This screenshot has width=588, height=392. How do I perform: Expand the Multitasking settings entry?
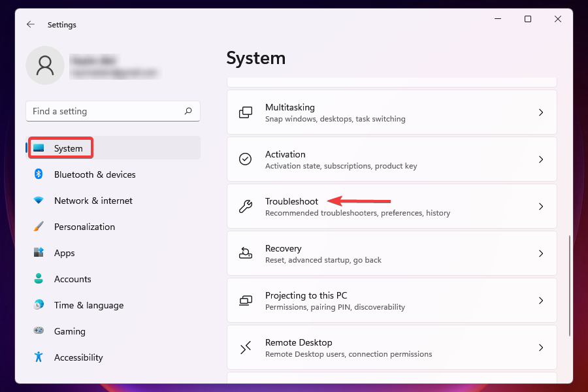tap(392, 112)
